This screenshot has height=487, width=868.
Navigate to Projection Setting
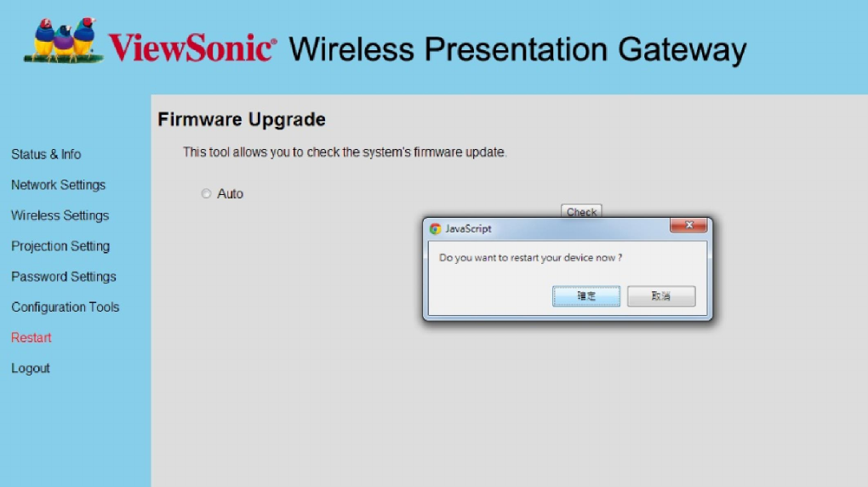coord(60,246)
